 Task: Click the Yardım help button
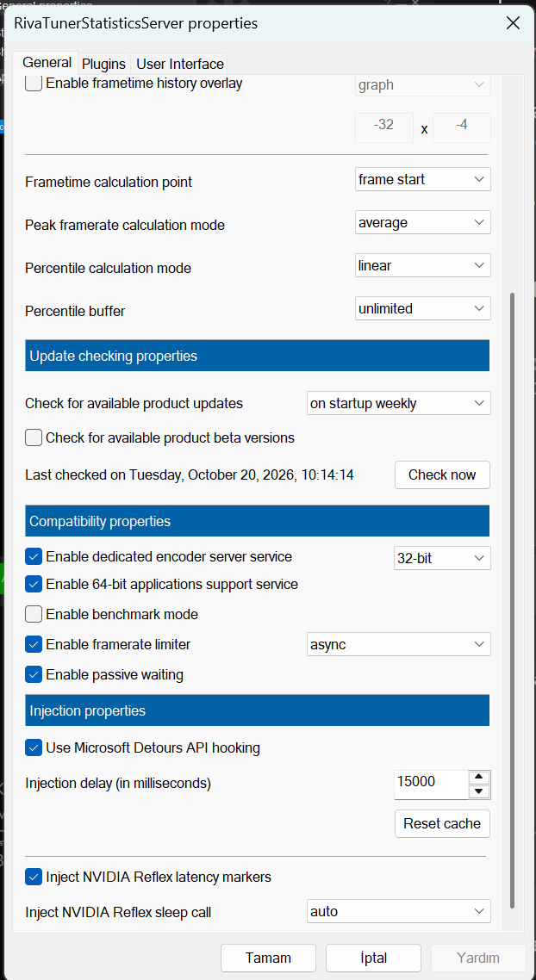[478, 958]
